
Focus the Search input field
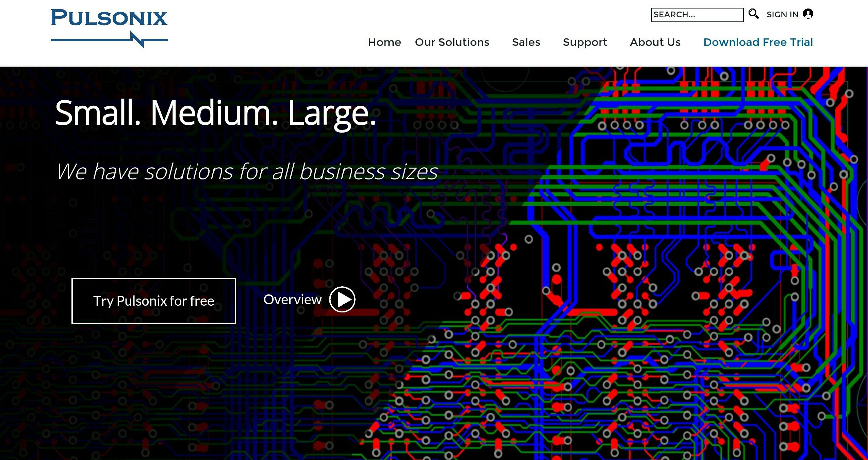(697, 15)
